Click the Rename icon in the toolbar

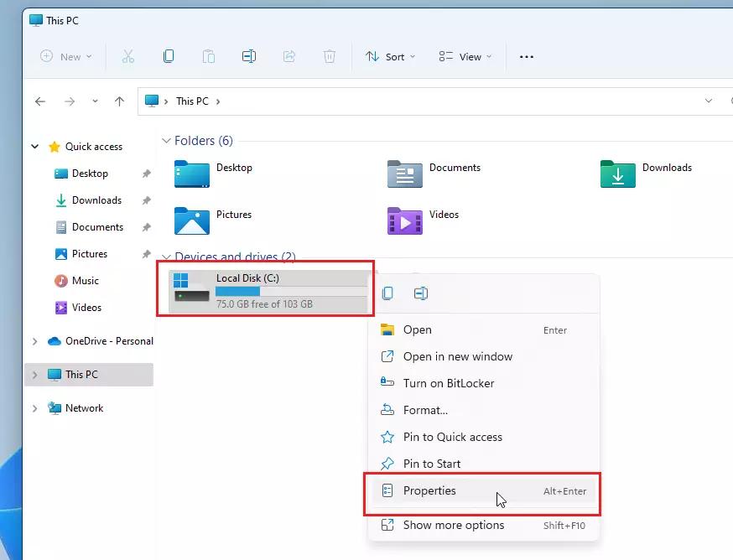pyautogui.click(x=249, y=56)
